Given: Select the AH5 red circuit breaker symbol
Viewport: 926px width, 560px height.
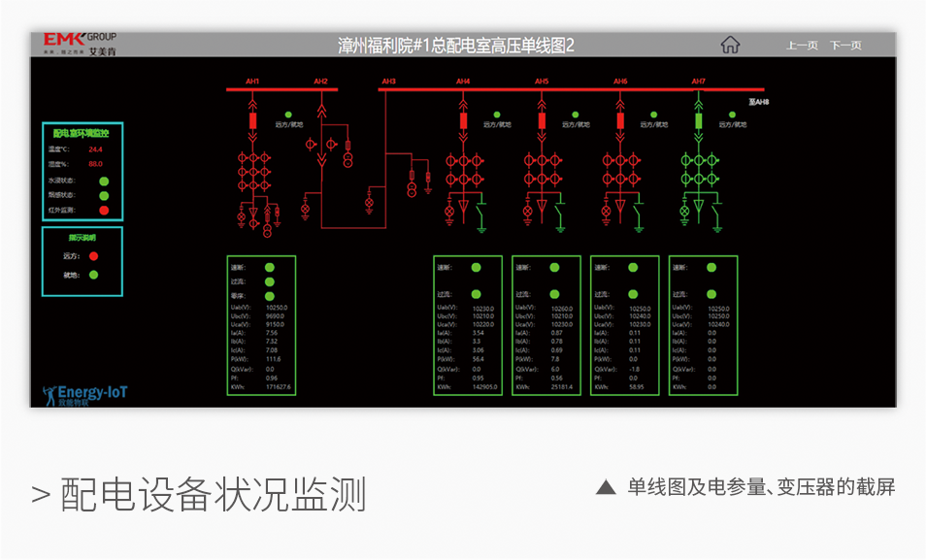Looking at the screenshot, I should coord(542,121).
